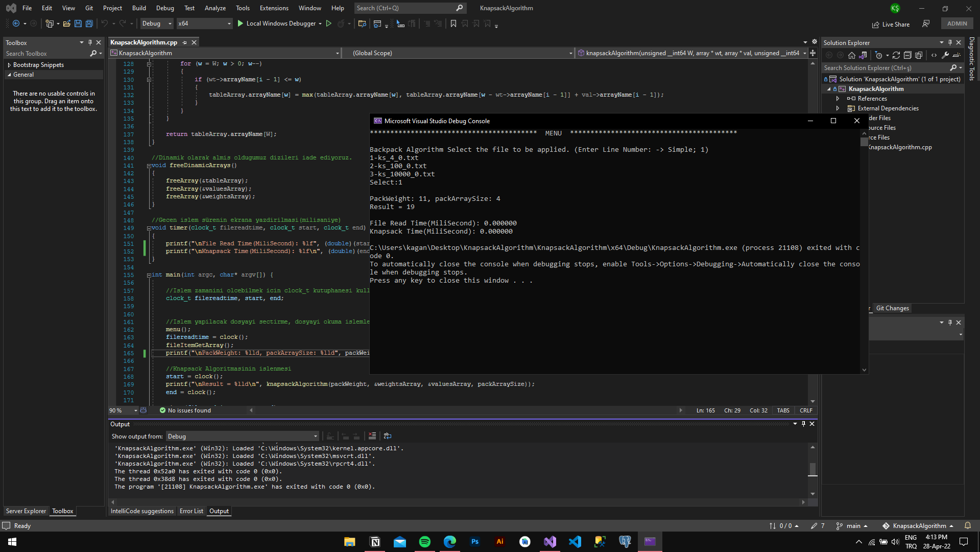Click the Search Toolbox field
Screen dimensions: 980x552
pyautogui.click(x=54, y=54)
